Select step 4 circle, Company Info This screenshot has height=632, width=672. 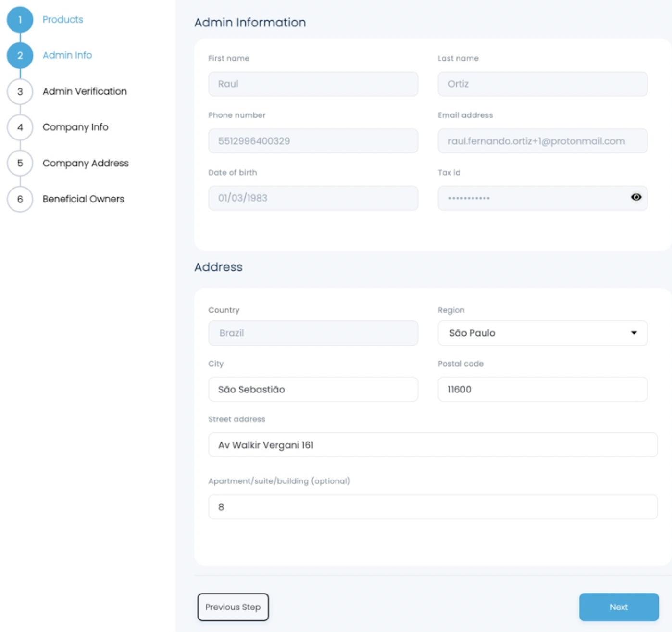point(20,127)
